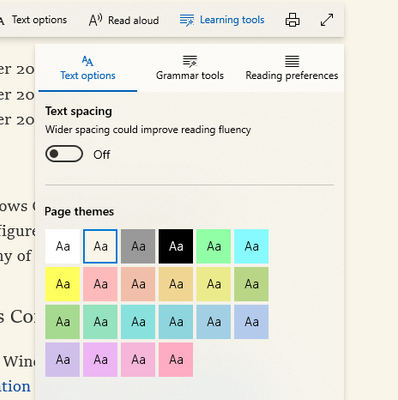Open Text options in the top toolbar

pos(39,20)
